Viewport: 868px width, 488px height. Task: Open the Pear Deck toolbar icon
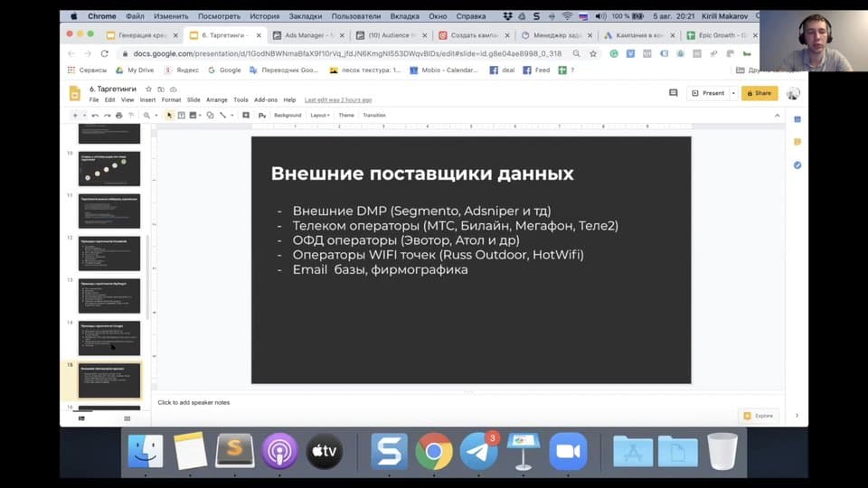pyautogui.click(x=262, y=115)
